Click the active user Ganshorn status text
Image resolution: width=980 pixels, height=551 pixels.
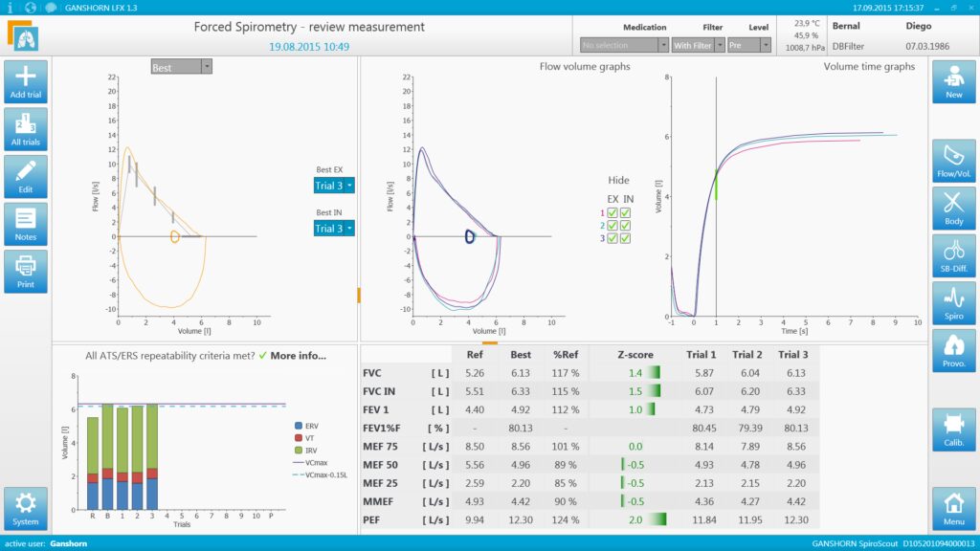click(46, 543)
